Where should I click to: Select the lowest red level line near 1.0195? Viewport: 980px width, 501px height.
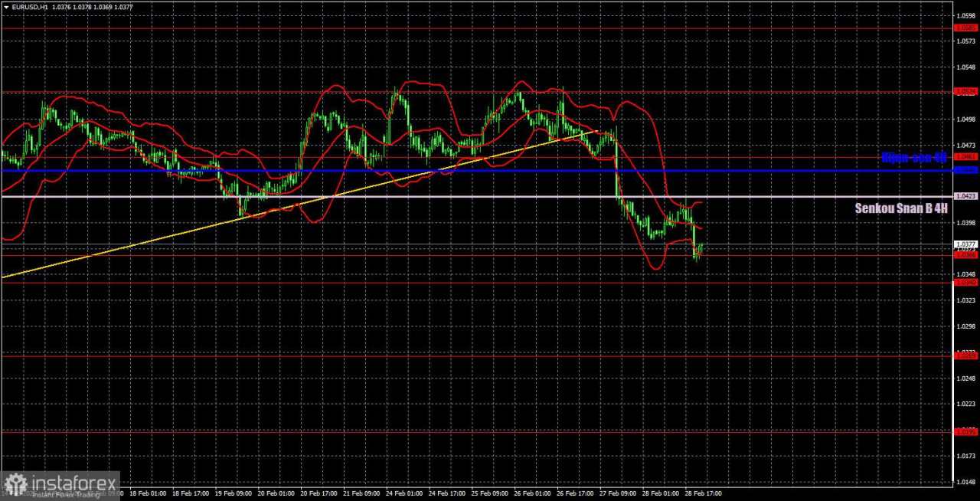[x=476, y=431]
